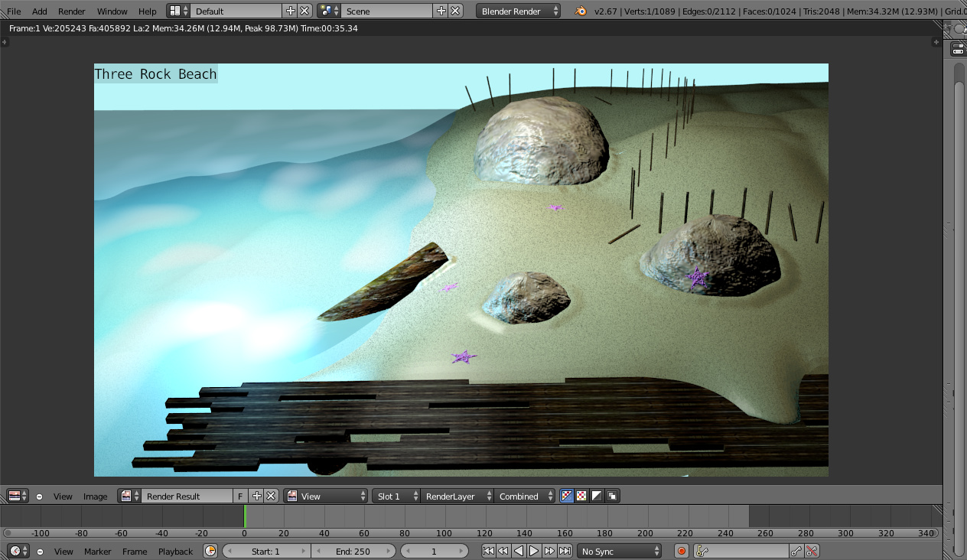Click the timeline current frame green marker

244,516
